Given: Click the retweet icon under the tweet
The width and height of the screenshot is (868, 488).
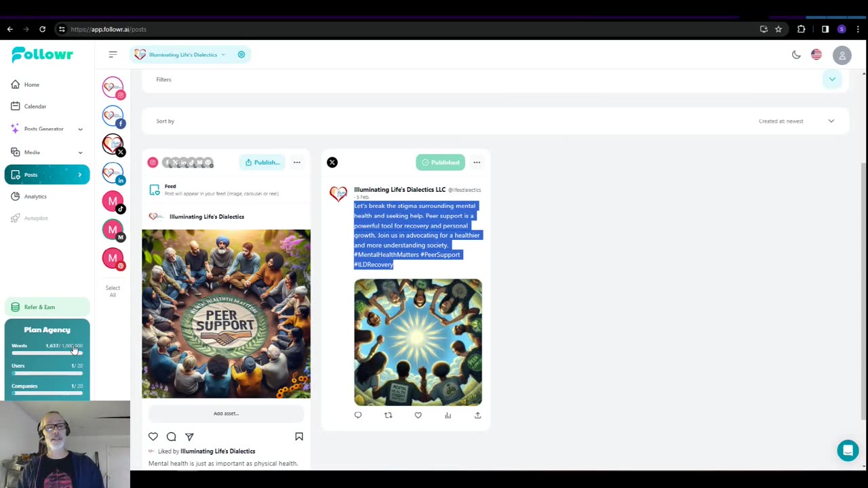Looking at the screenshot, I should coord(388,415).
